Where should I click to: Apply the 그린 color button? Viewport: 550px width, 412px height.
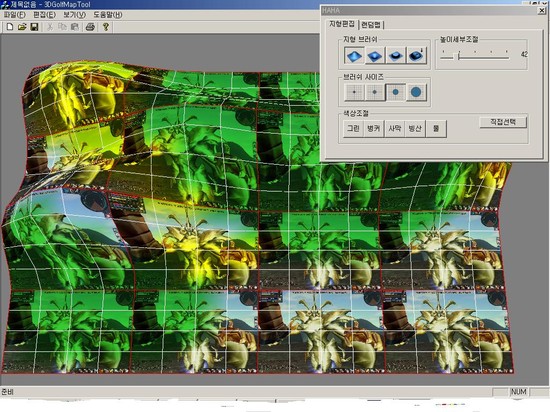(353, 128)
